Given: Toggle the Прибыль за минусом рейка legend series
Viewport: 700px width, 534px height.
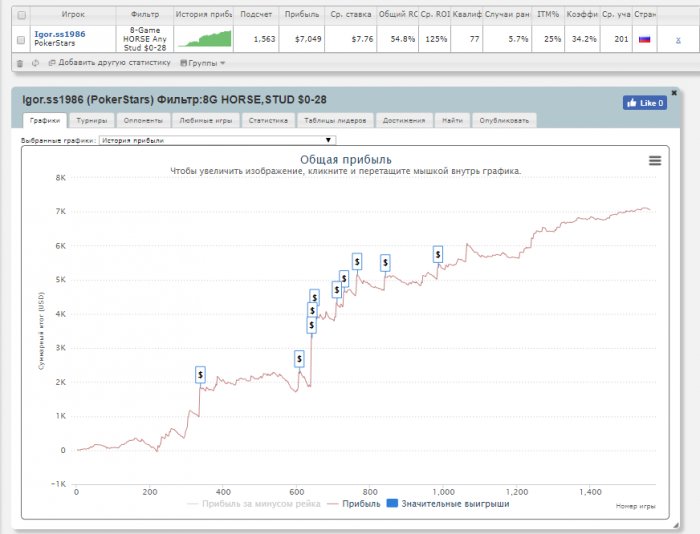Looking at the screenshot, I should tap(254, 504).
